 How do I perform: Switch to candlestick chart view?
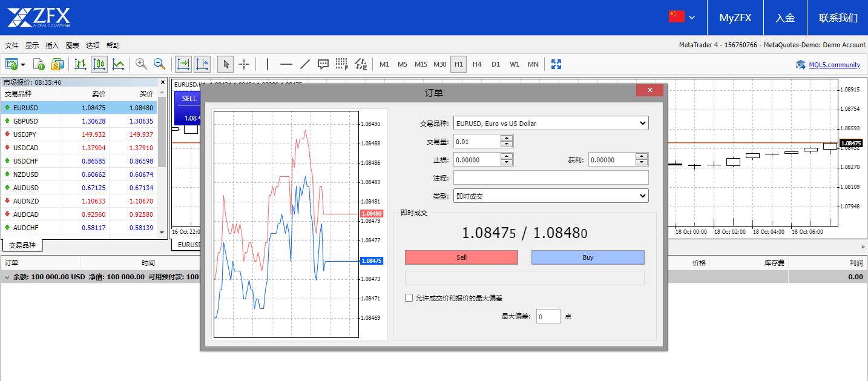100,64
